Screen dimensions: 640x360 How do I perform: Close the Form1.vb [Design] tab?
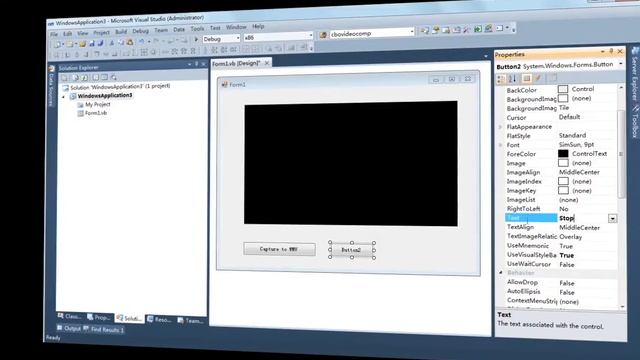267,63
